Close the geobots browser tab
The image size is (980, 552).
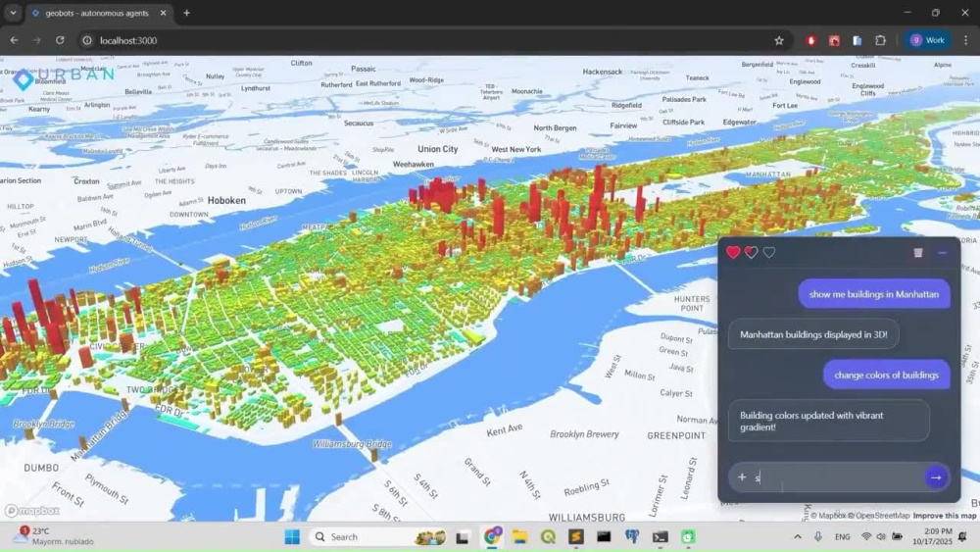coord(163,13)
